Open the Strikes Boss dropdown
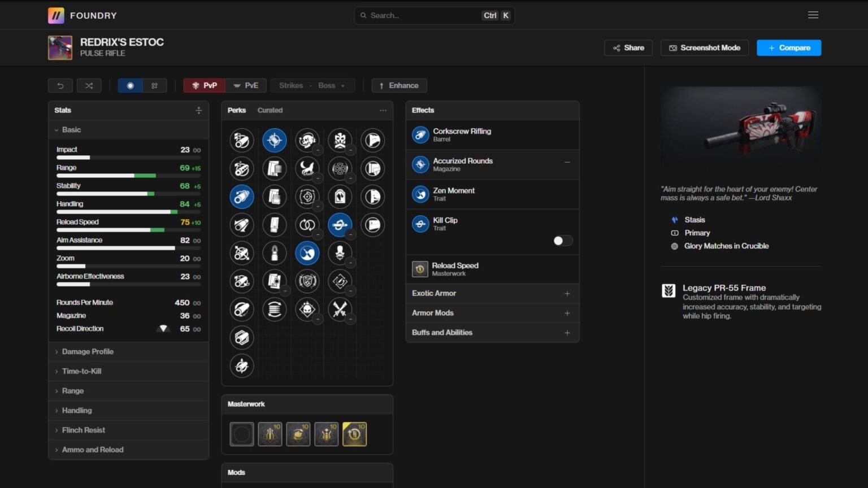868x488 pixels. [313, 86]
